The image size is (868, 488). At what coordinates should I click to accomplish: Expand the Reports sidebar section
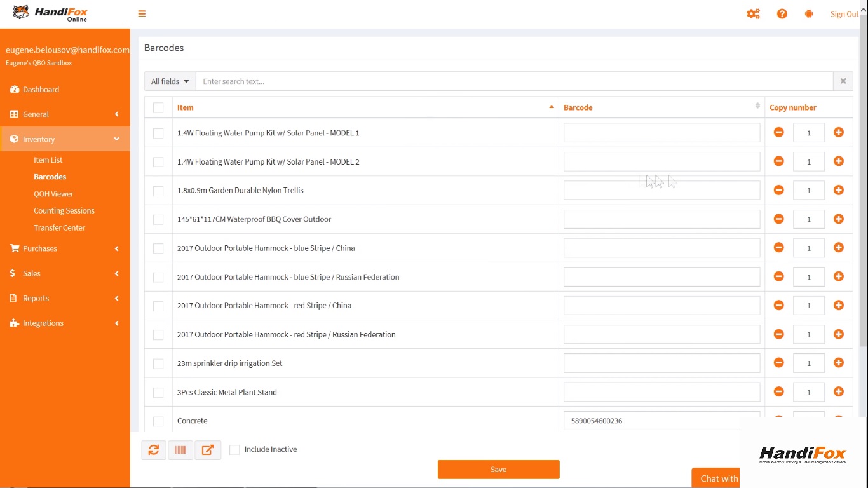pyautogui.click(x=65, y=298)
